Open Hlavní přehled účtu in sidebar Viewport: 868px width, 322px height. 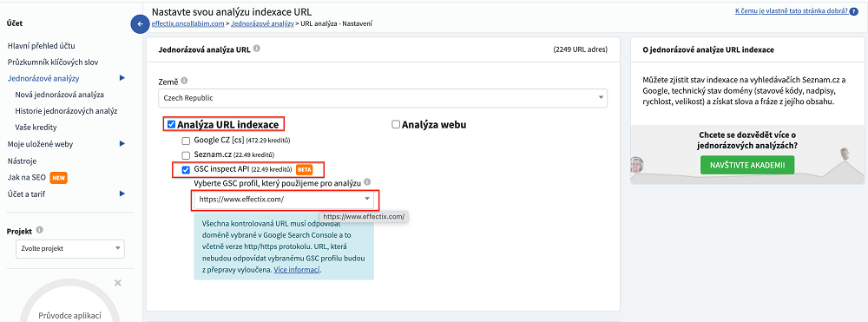click(x=41, y=45)
